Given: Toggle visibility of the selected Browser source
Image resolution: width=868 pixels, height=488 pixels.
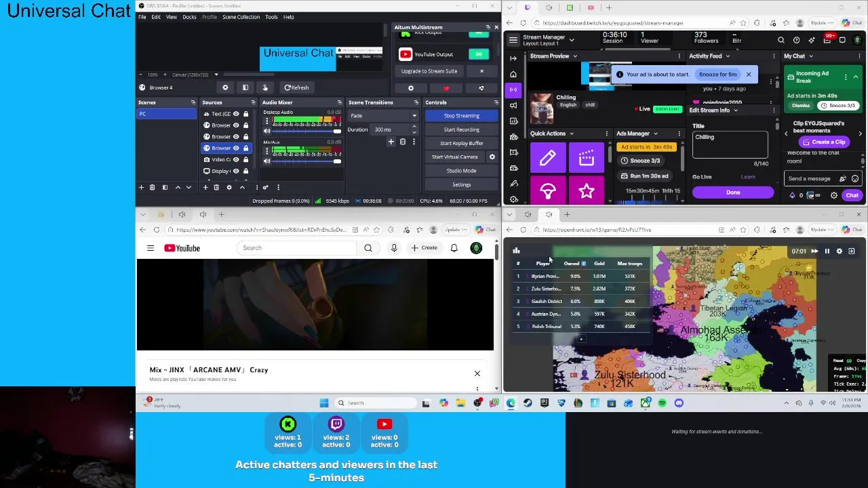Looking at the screenshot, I should (236, 148).
